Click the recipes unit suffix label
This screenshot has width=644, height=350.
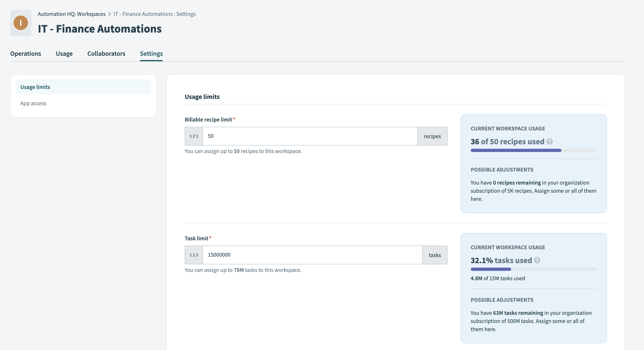tap(432, 136)
